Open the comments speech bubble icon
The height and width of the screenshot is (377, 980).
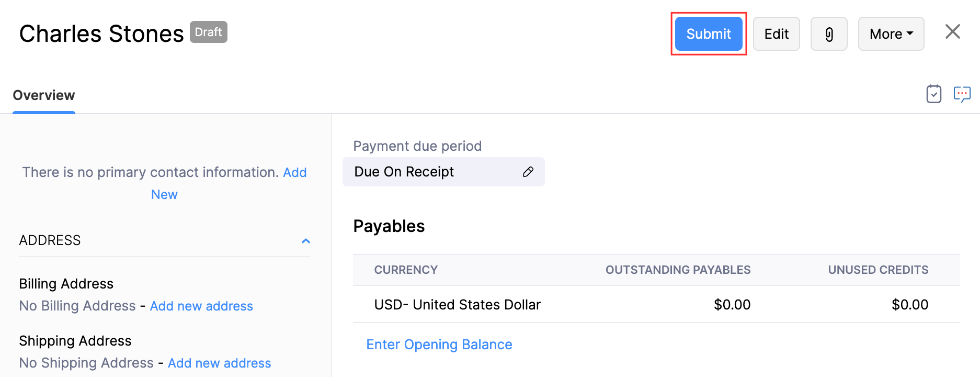click(x=962, y=94)
